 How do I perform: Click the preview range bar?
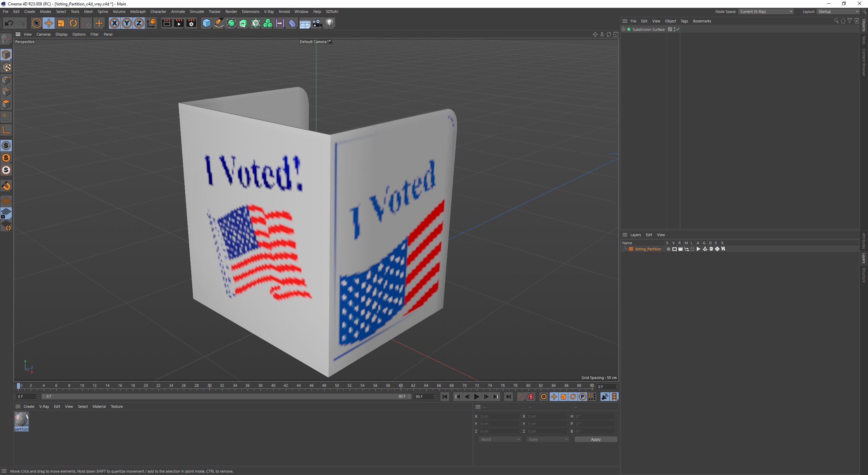click(226, 397)
